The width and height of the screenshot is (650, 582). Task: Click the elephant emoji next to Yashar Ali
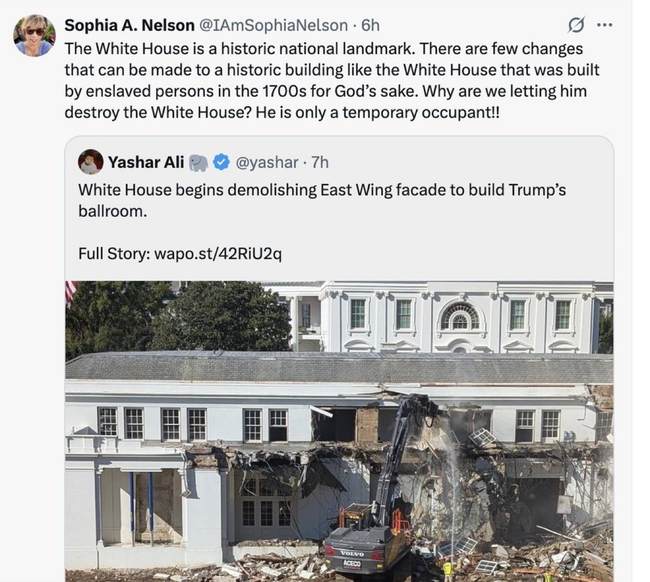point(199,163)
